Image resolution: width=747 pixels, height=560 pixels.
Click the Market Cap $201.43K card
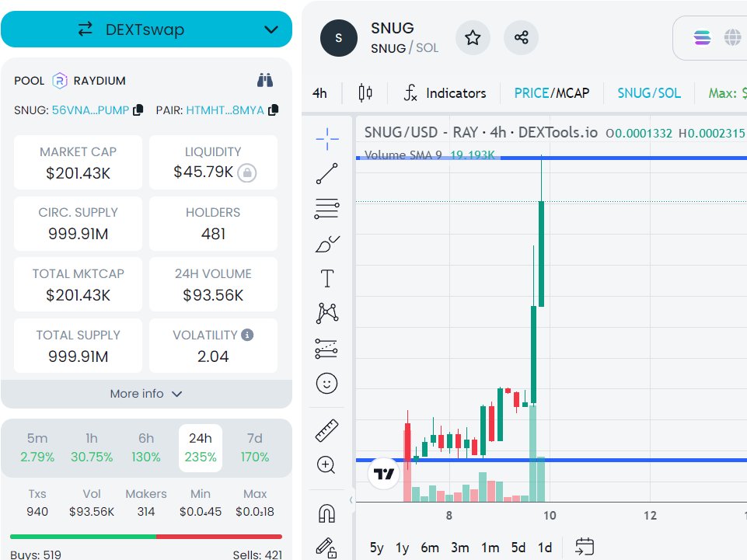tap(79, 162)
